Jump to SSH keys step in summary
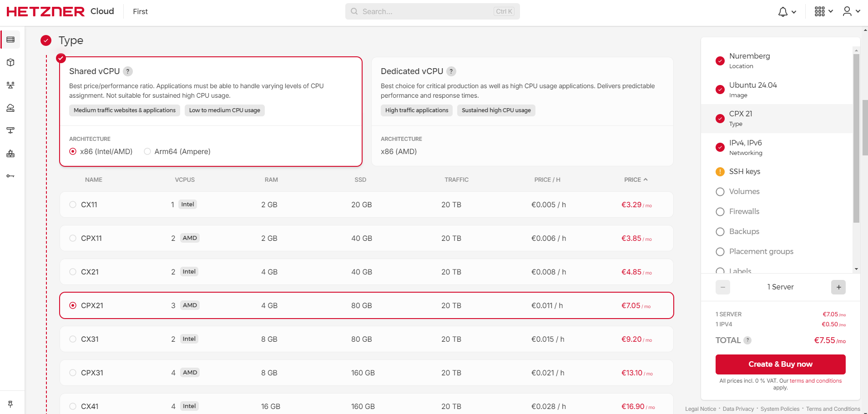This screenshot has width=868, height=414. pyautogui.click(x=744, y=172)
